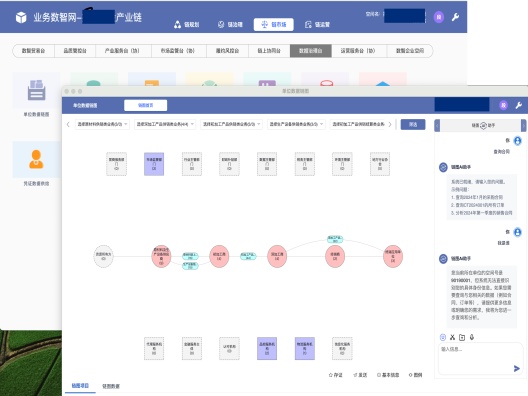Select the first gray dashed box in top row
The image size is (528, 396).
[117, 164]
